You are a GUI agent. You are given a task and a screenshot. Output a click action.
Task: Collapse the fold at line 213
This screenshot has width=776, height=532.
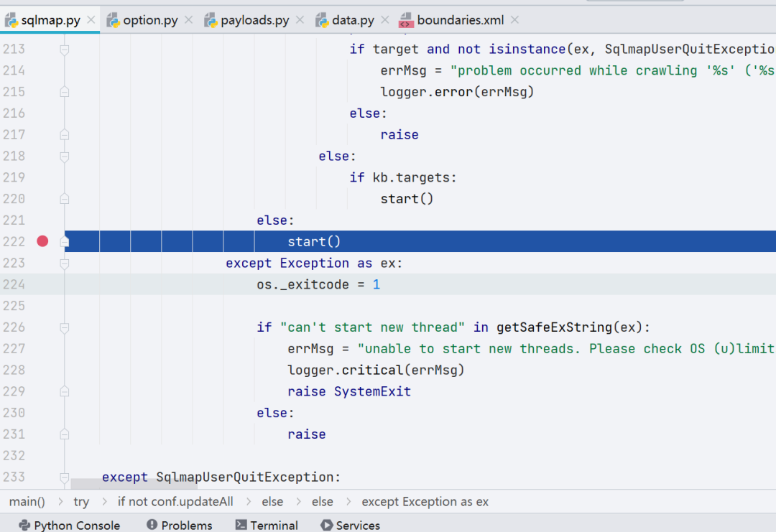(65, 50)
